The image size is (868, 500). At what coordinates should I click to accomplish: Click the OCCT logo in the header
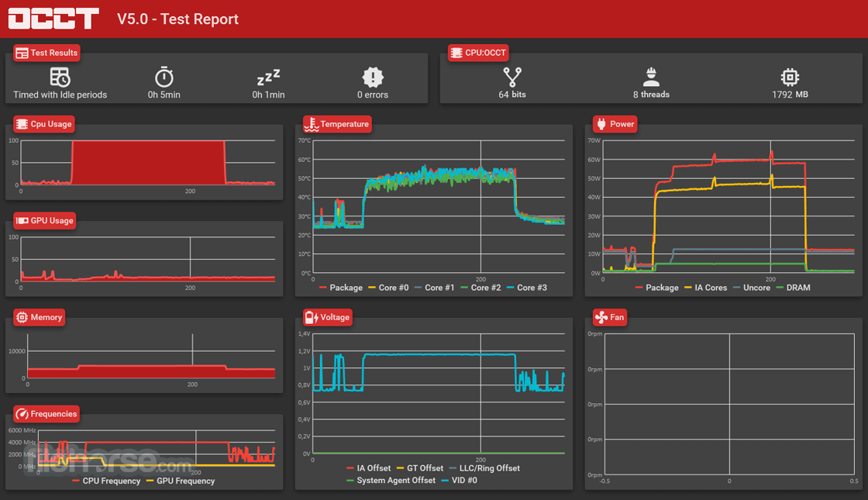click(x=53, y=19)
